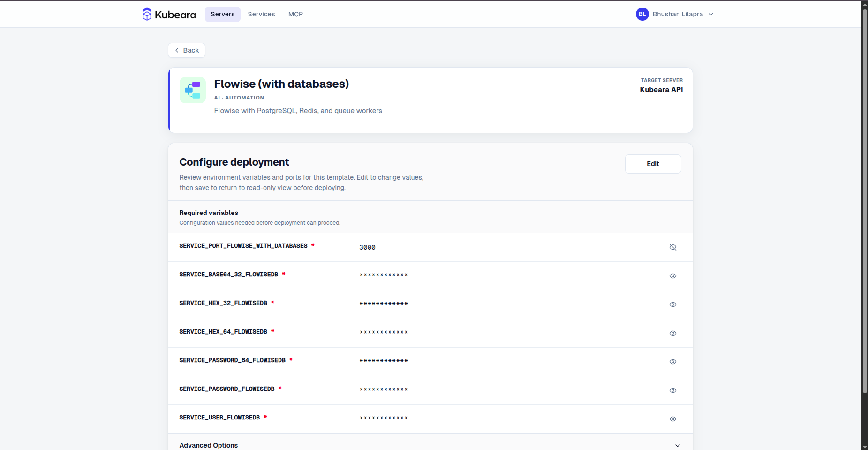Click the SERVICE_PASSWORD_64_FLOWISEDB variable name

pyautogui.click(x=232, y=360)
